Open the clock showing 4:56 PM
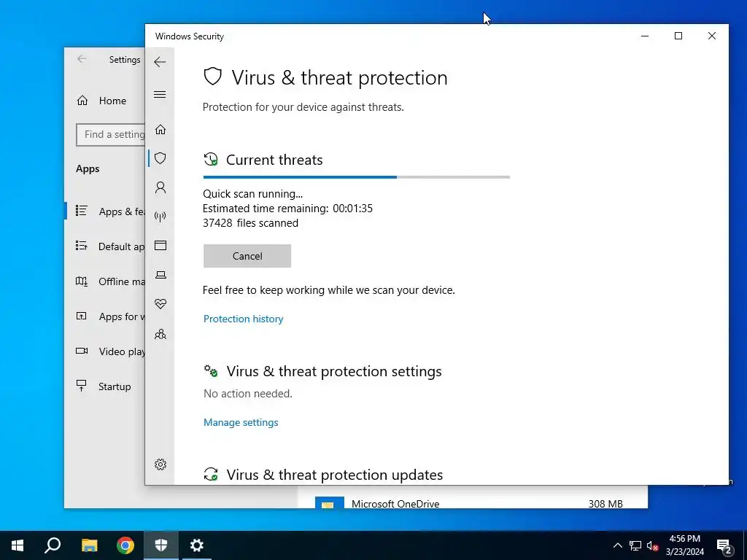The width and height of the screenshot is (747, 560). (684, 545)
